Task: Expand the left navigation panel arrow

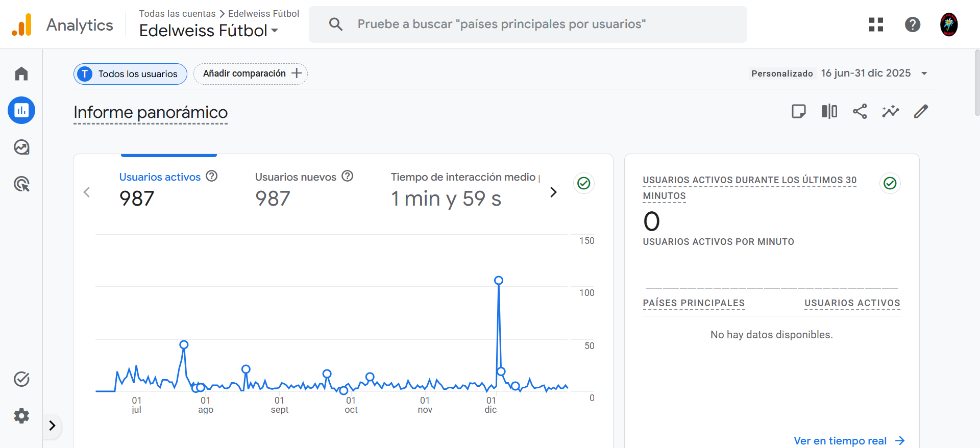Action: [x=52, y=426]
